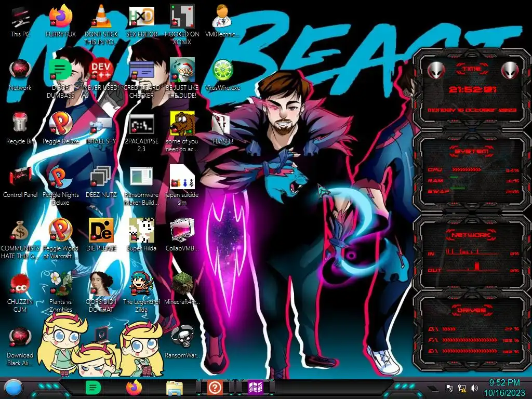532x399 pixels.
Task: Click the left alien head widget icon
Action: (436, 71)
